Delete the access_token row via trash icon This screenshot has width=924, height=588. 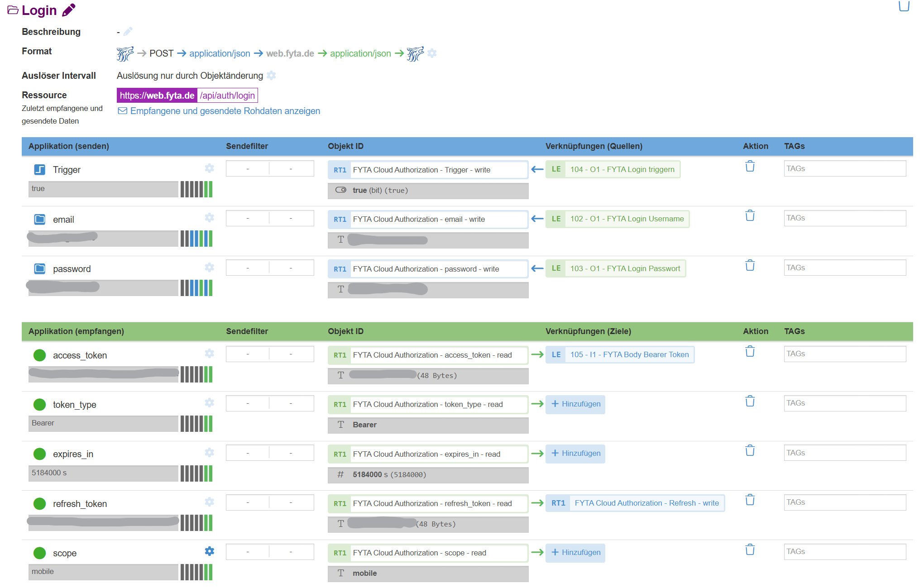point(750,352)
